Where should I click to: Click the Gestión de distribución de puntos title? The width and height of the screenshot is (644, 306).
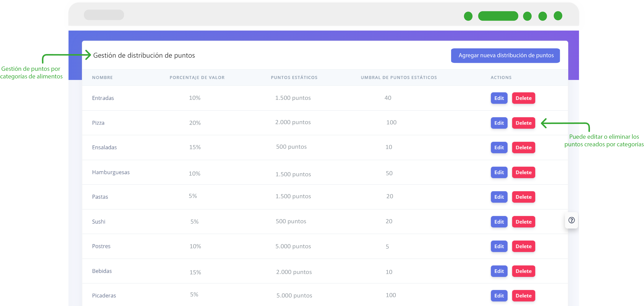click(144, 55)
